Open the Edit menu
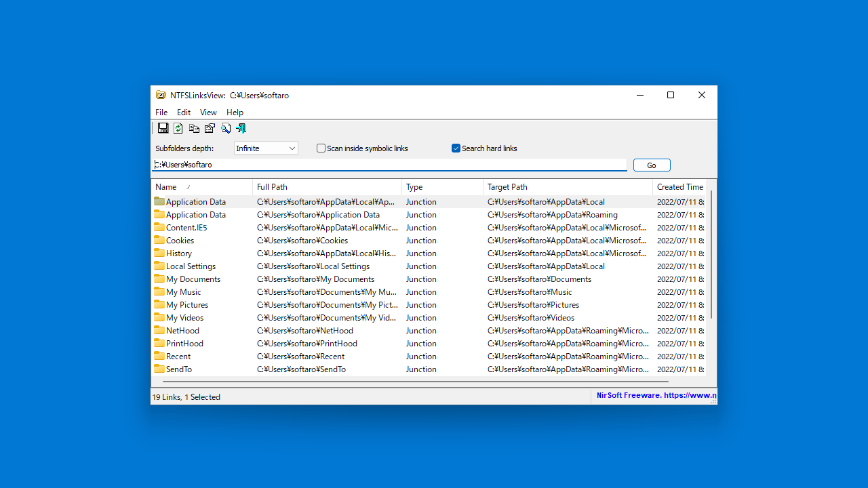The image size is (868, 488). point(184,113)
